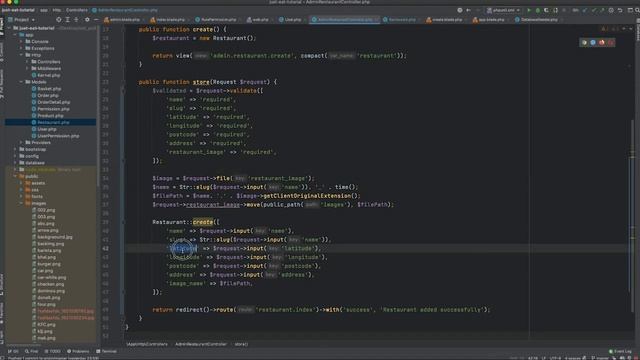Collapse the Models folder
This screenshot has width=640, height=360.
pos(21,82)
